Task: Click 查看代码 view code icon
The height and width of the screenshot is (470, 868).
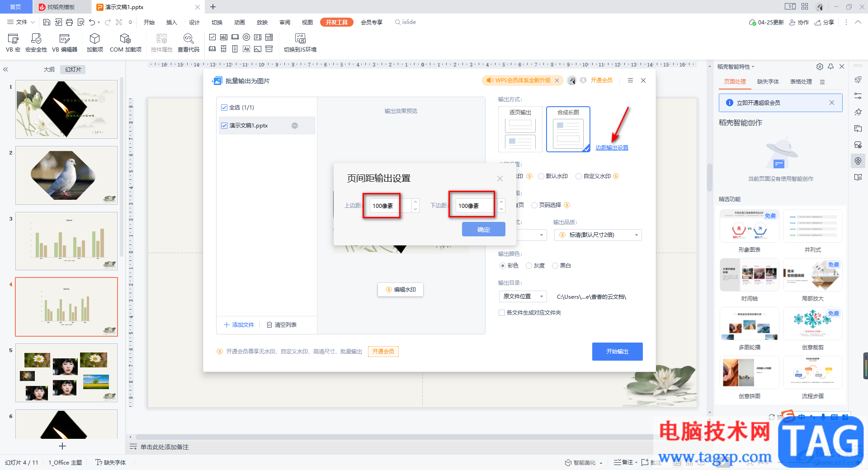Action: (189, 42)
